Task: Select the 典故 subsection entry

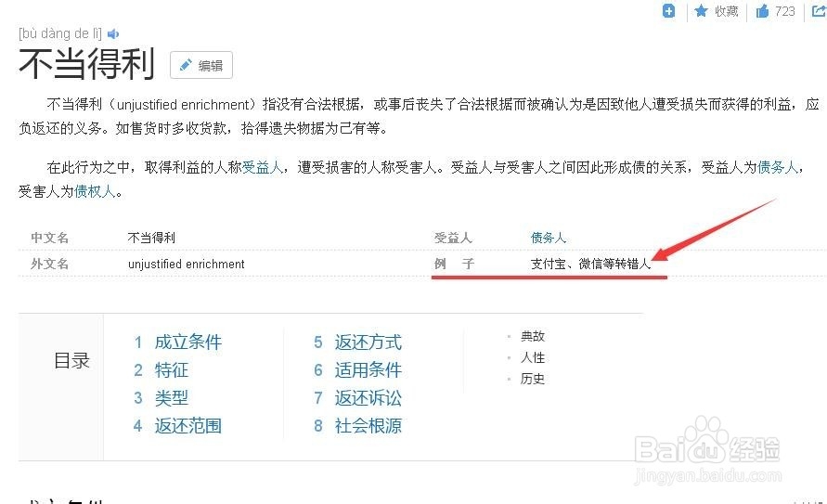Action: pyautogui.click(x=533, y=336)
